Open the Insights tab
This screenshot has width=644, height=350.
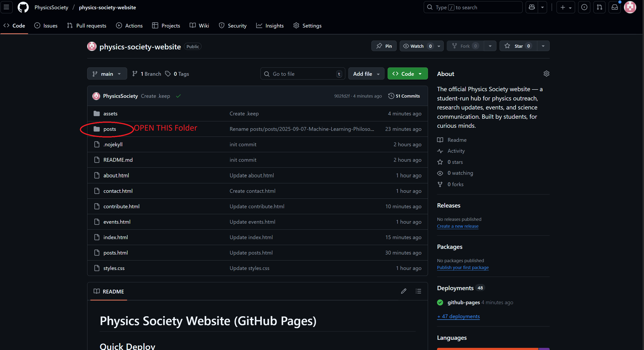pyautogui.click(x=270, y=25)
